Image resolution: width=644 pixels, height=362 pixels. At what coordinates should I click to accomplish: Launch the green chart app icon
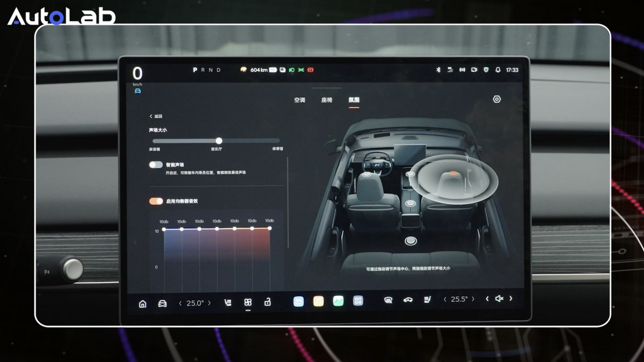pos(338,301)
